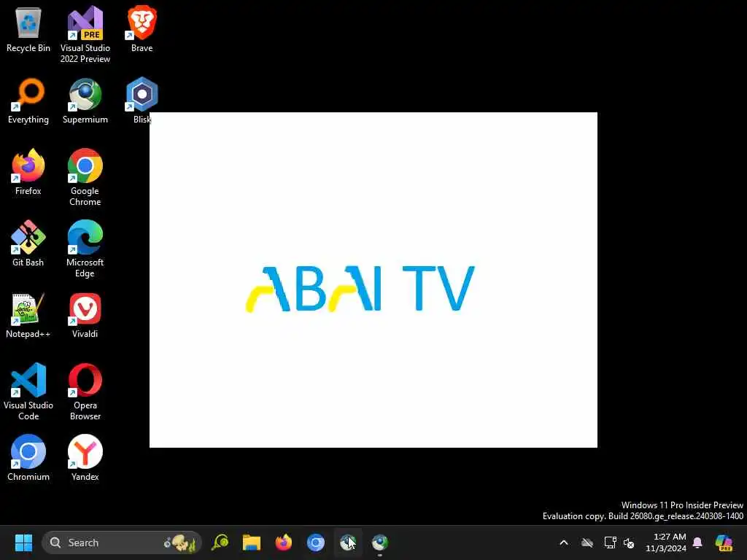Viewport: 747px width, 560px height.
Task: Open the Recycle Bin desktop icon
Action: tap(28, 29)
